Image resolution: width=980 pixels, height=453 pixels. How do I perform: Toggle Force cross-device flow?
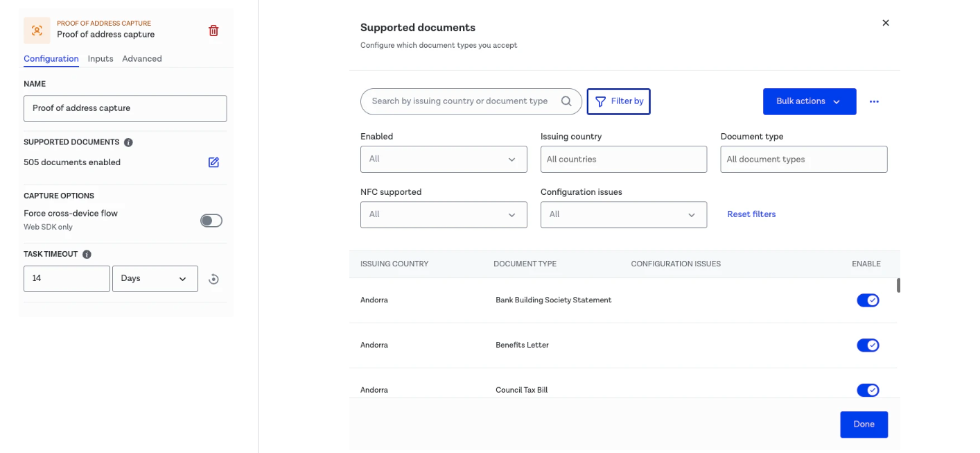tap(211, 221)
